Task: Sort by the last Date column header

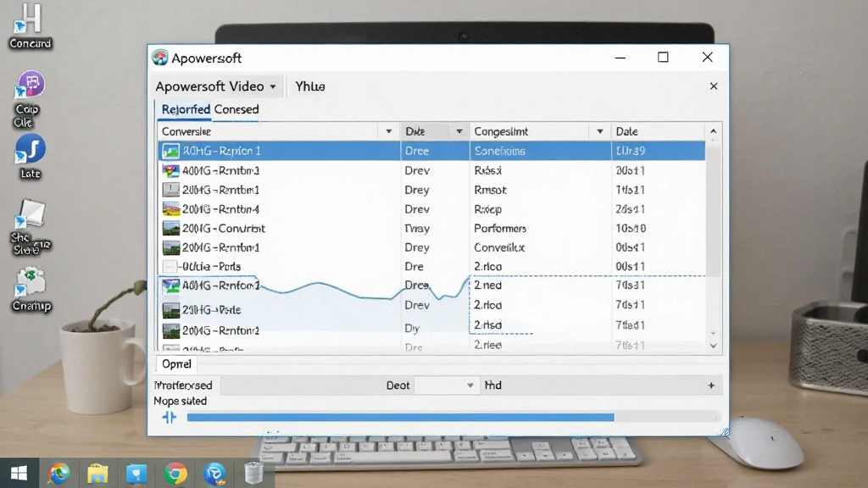Action: click(626, 131)
